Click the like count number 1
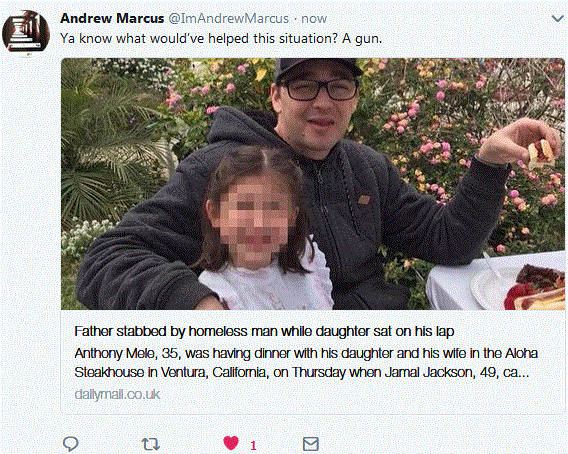The image size is (568, 454). [x=253, y=446]
